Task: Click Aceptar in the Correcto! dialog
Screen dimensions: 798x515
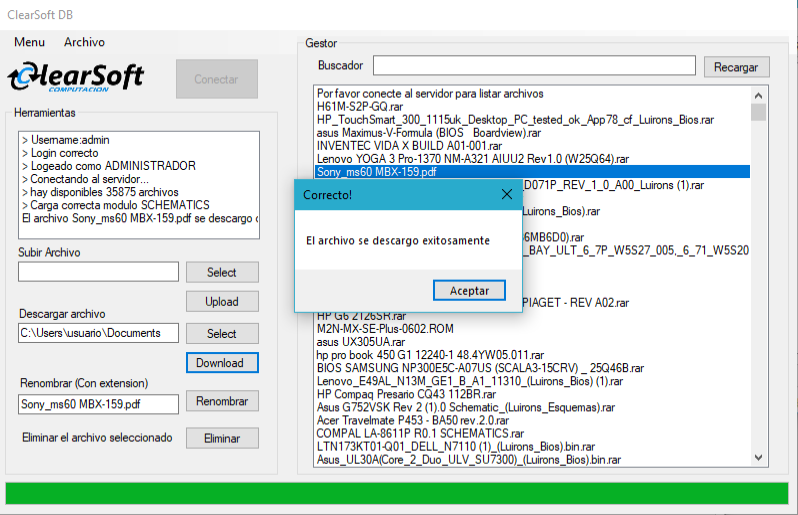Action: (469, 291)
